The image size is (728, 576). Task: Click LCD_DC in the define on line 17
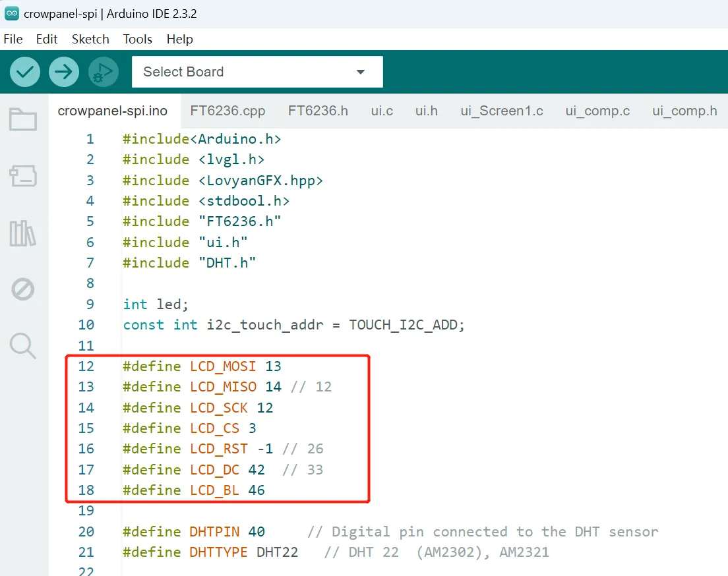click(214, 470)
